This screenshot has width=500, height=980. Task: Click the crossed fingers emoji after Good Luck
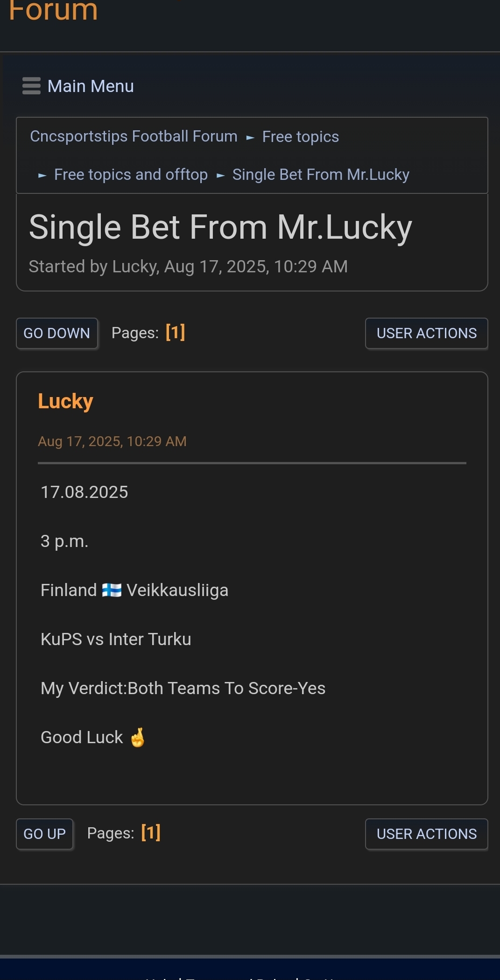tap(138, 738)
